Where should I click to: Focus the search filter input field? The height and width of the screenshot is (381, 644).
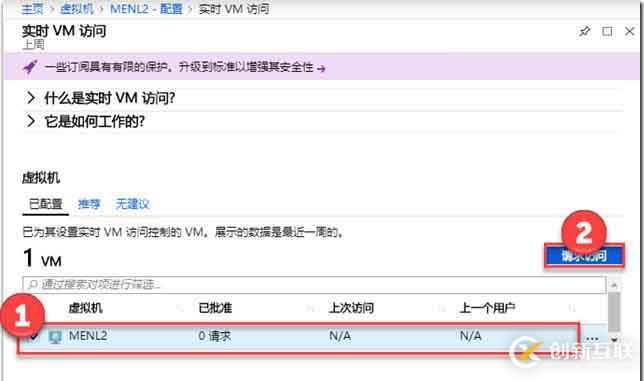[314, 285]
